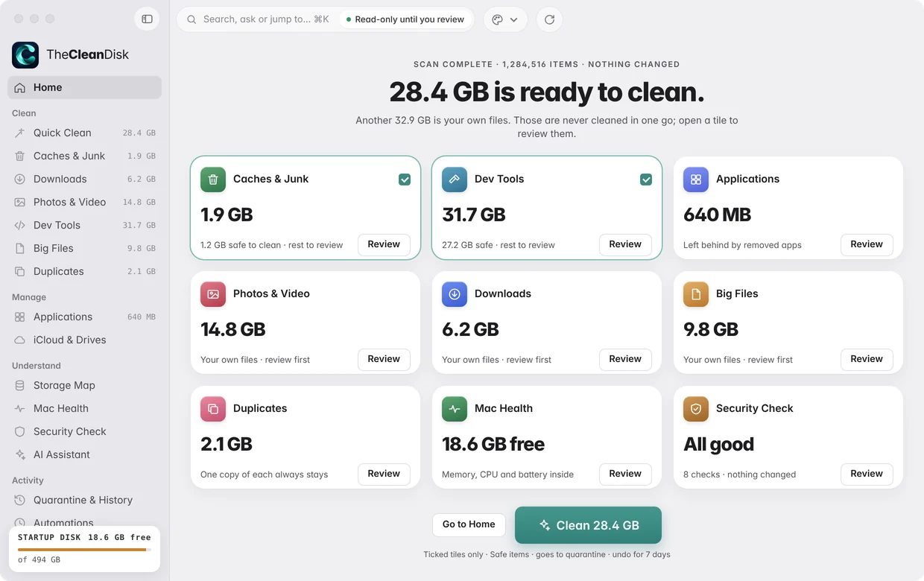Click the 14.8 GB Photos & Video value

coord(233,329)
